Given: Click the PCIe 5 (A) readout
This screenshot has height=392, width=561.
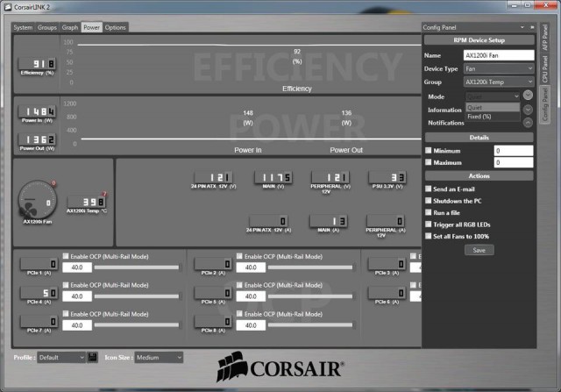Looking at the screenshot, I should (x=213, y=293).
